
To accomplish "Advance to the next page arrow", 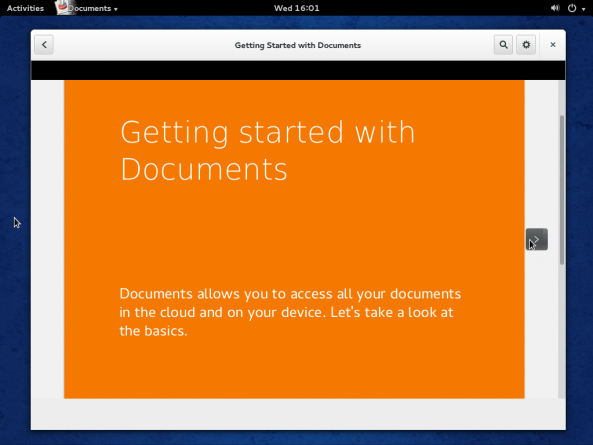I will [537, 239].
